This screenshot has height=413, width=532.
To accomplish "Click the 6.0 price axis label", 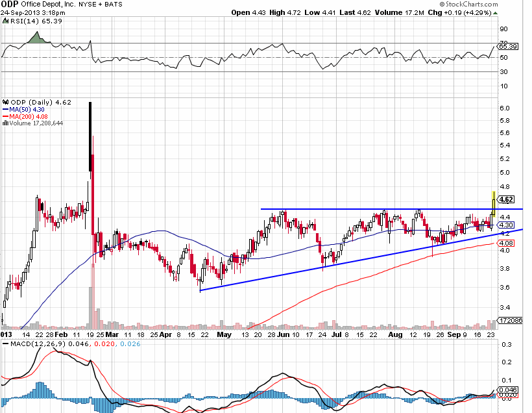I will pyautogui.click(x=505, y=108).
